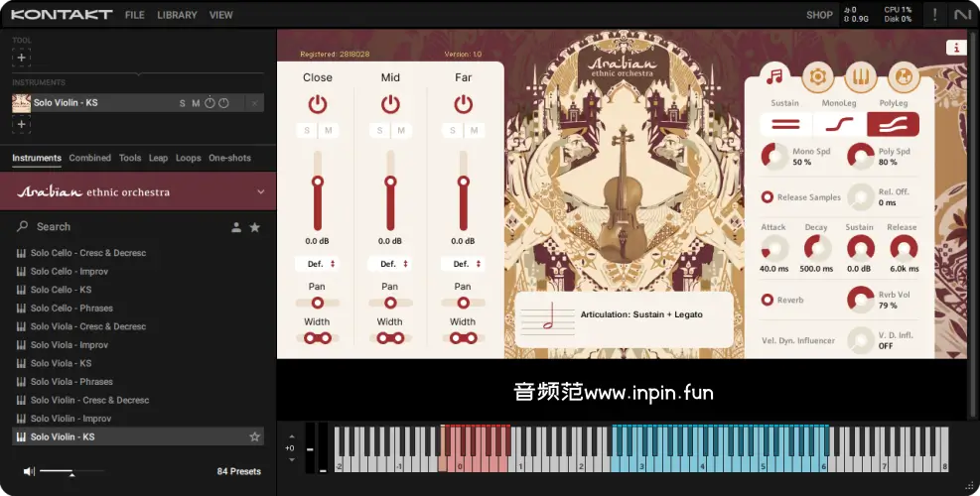Click the info icon in instrument panel
Screen dimensions: 980x496
point(955,48)
